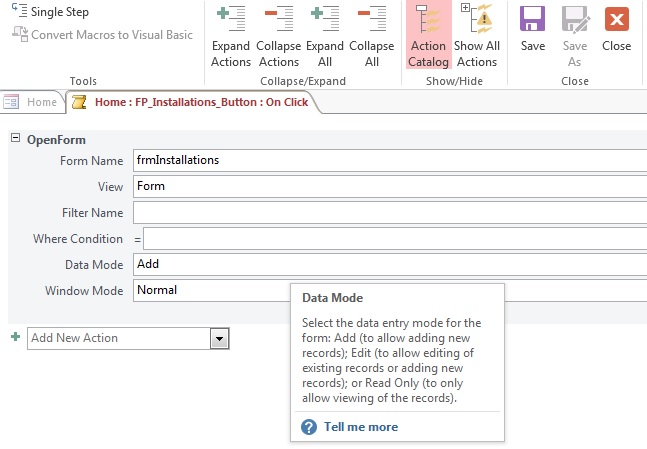Click into the Where Condition input field
This screenshot has width=647, height=449.
point(395,239)
